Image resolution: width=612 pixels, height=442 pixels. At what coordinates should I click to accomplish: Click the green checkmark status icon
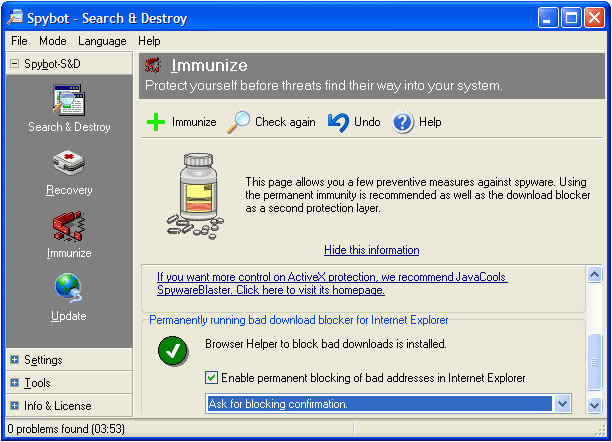coord(173,350)
